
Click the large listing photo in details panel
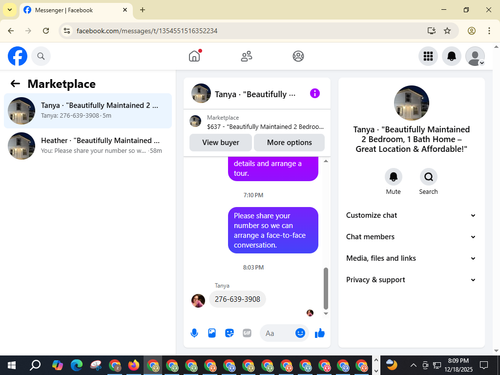[411, 103]
